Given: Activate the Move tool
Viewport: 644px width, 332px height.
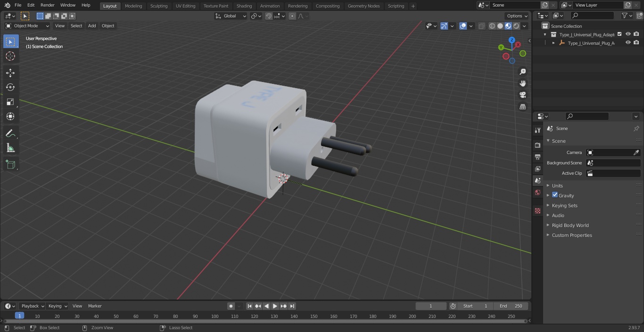Looking at the screenshot, I should click(x=10, y=73).
